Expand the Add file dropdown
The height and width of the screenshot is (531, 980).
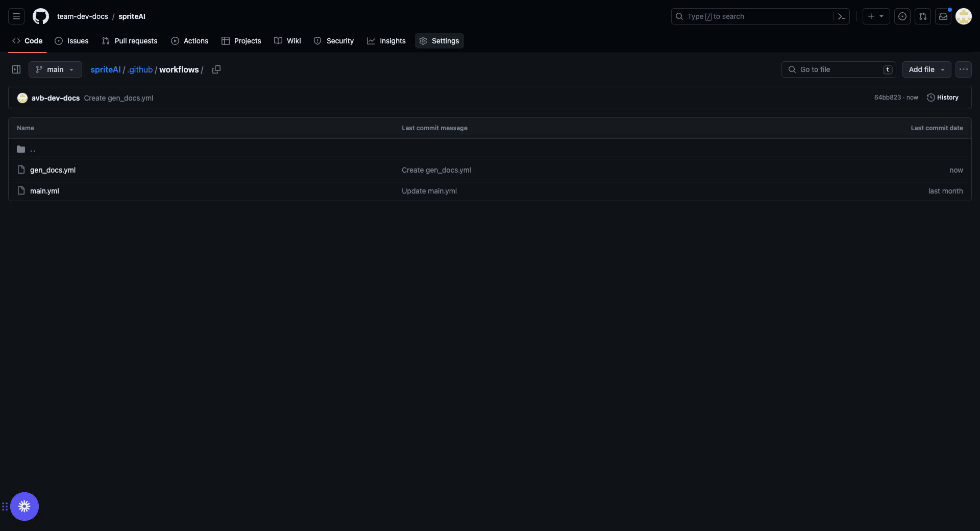[926, 69]
